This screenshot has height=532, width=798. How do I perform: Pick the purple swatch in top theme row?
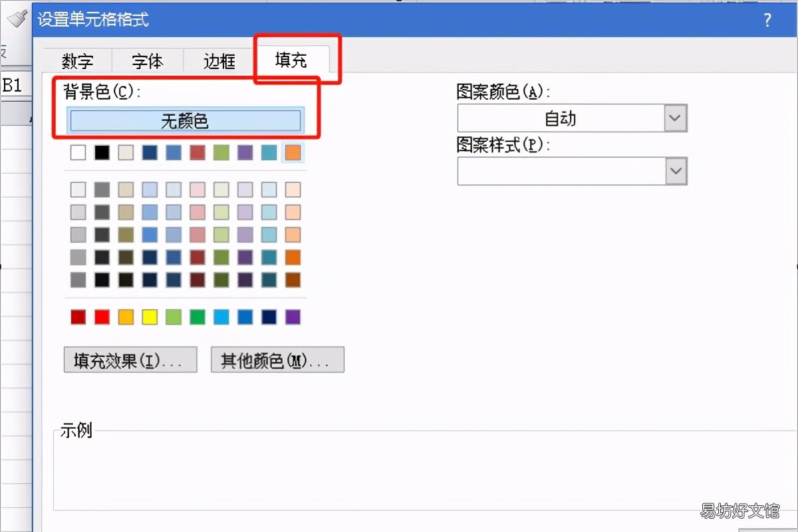click(x=245, y=152)
